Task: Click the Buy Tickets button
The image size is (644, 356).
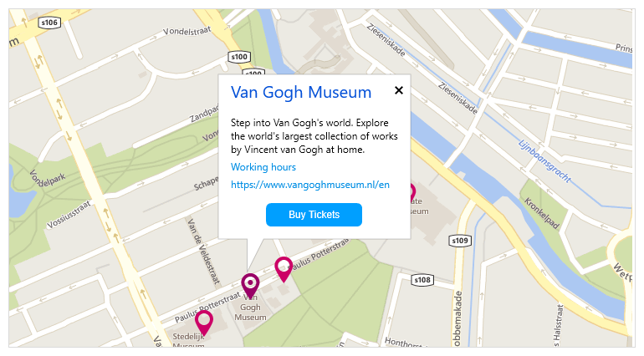Action: [x=314, y=215]
